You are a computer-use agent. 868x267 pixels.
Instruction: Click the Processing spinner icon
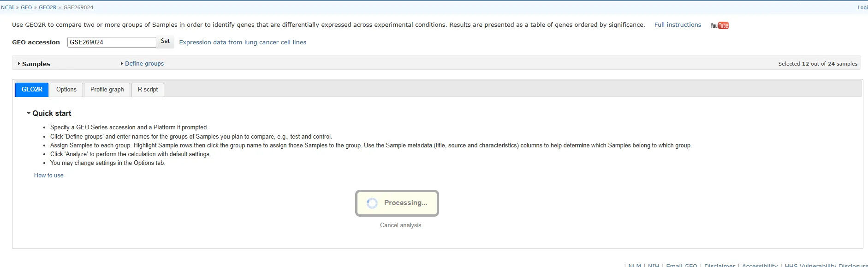(372, 203)
